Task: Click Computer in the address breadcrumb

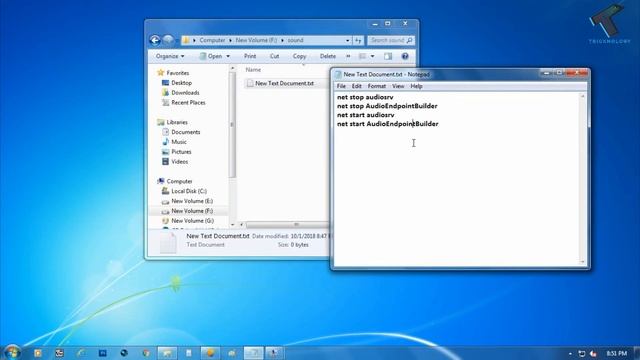Action: 212,40
